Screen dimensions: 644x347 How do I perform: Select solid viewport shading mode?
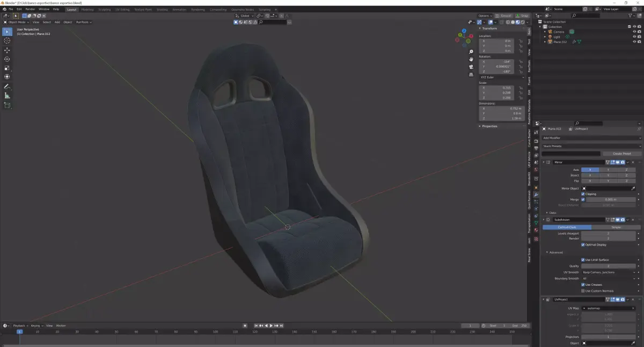point(514,22)
